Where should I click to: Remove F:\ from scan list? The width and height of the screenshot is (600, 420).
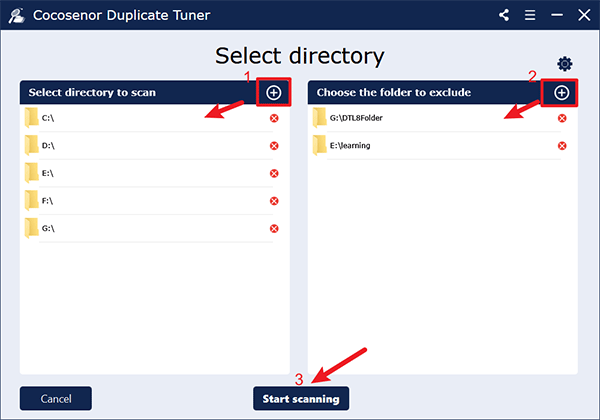(x=274, y=201)
